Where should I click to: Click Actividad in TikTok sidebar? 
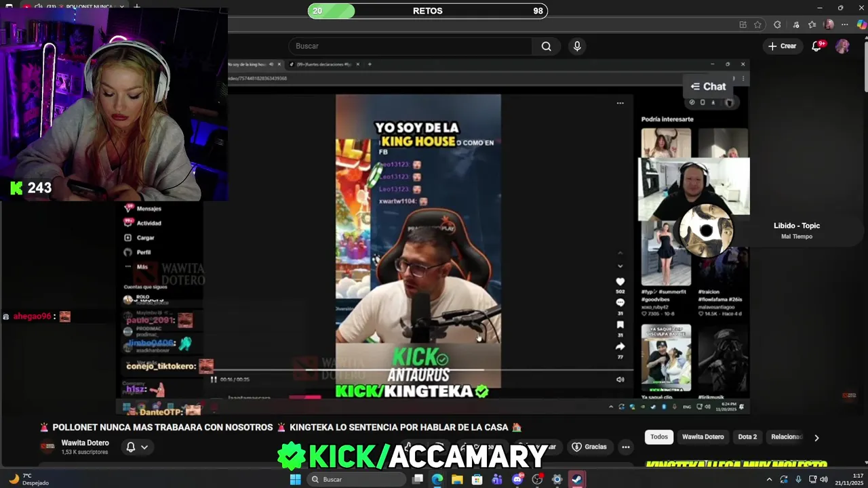point(143,223)
